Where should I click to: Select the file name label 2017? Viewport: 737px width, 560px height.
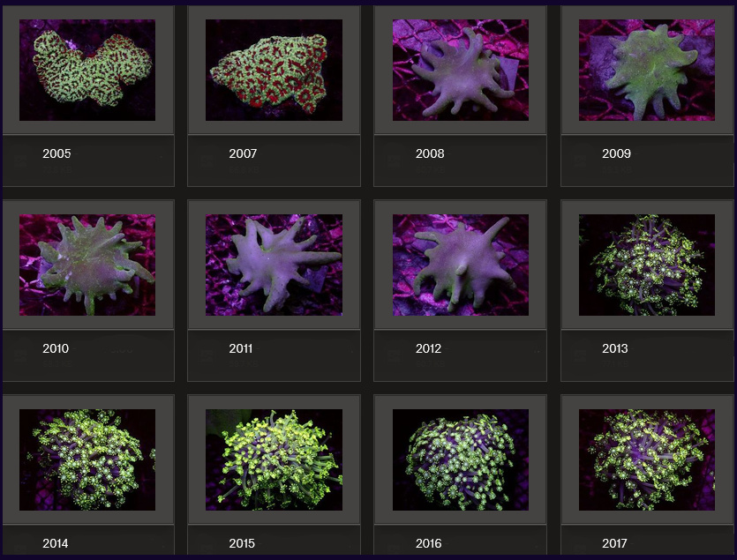(x=615, y=543)
